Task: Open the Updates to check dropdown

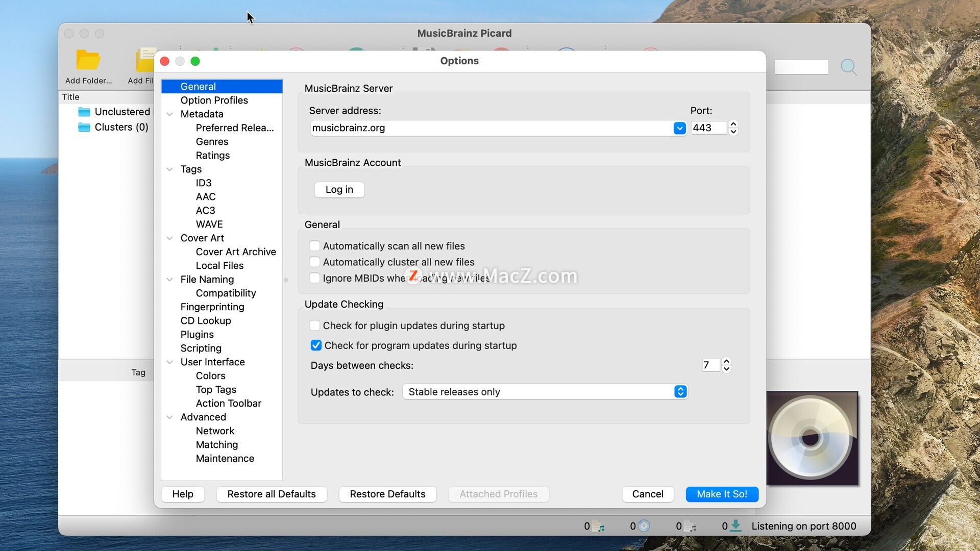Action: pos(545,392)
